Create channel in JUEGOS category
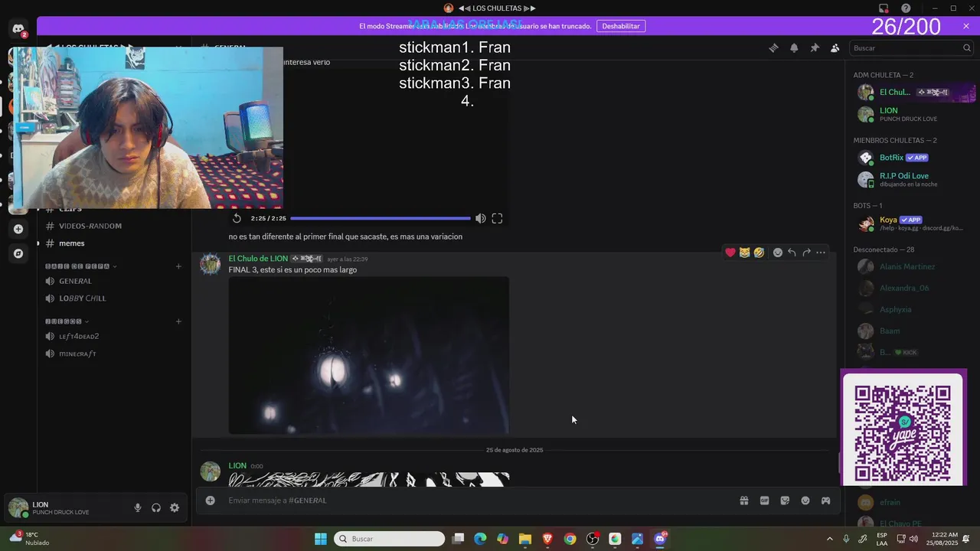 (x=178, y=321)
